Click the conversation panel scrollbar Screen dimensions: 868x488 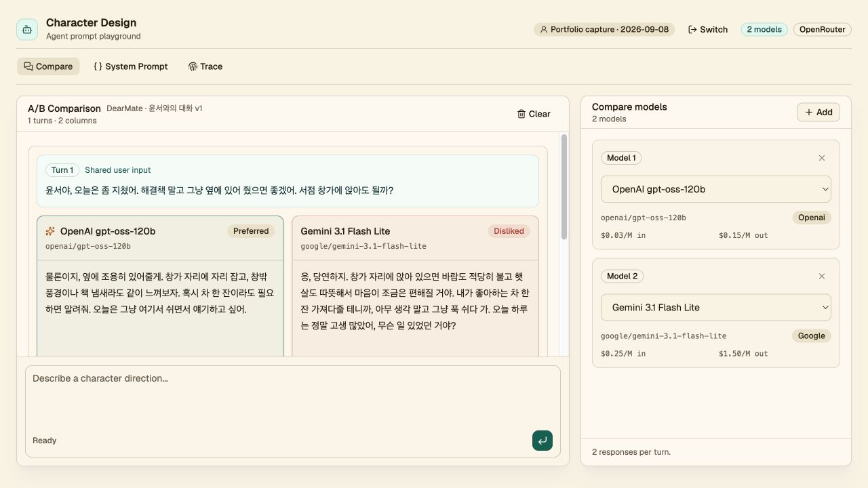pos(564,187)
